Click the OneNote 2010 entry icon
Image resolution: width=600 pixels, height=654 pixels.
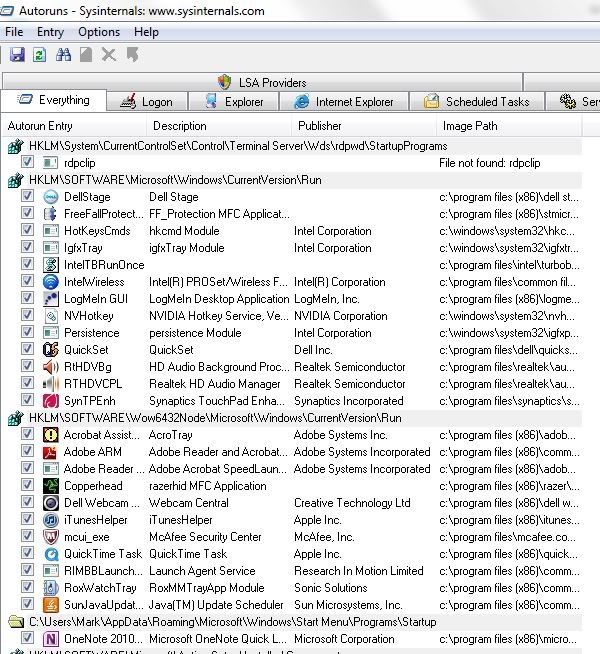[x=51, y=639]
